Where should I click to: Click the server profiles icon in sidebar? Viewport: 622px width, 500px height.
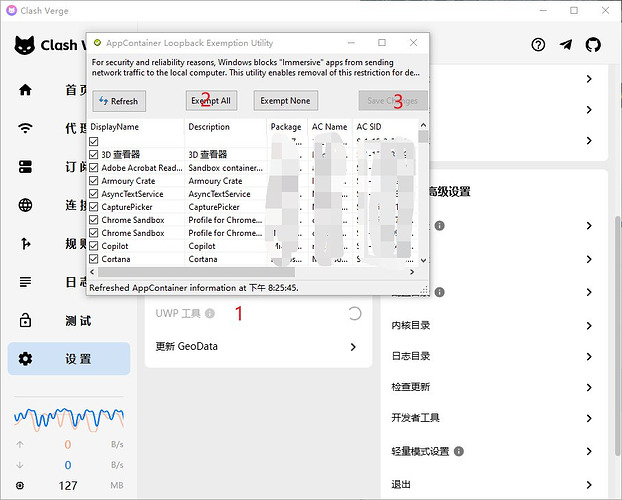[25, 167]
